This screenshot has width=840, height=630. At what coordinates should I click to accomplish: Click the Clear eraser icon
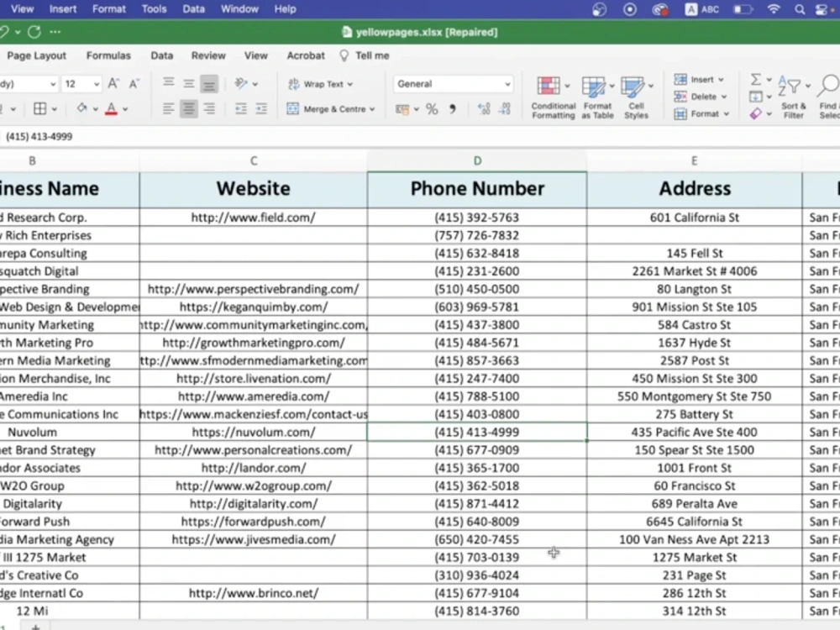(x=755, y=113)
